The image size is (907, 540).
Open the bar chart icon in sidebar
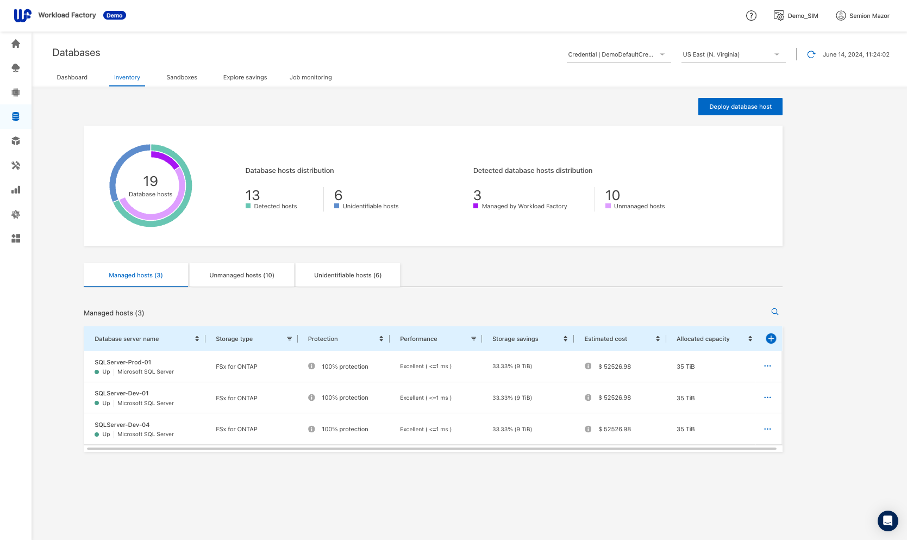point(15,190)
